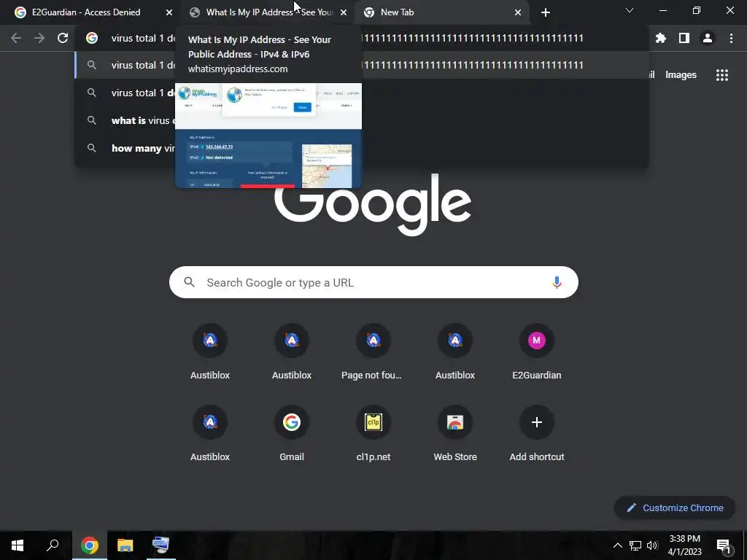
Task: Open the network status tray icon
Action: click(x=635, y=545)
